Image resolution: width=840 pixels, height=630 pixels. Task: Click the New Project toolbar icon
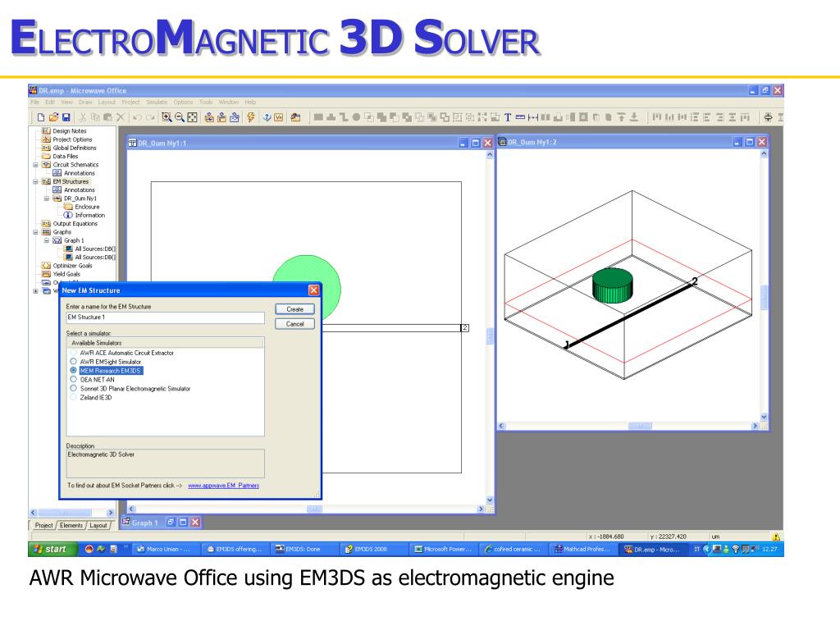point(41,117)
